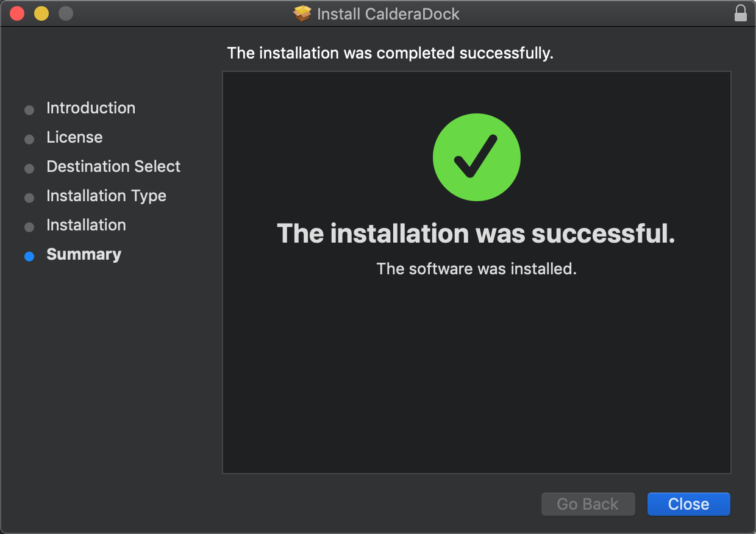The width and height of the screenshot is (756, 534).
Task: Click the gray dot beside Introduction
Action: click(29, 110)
